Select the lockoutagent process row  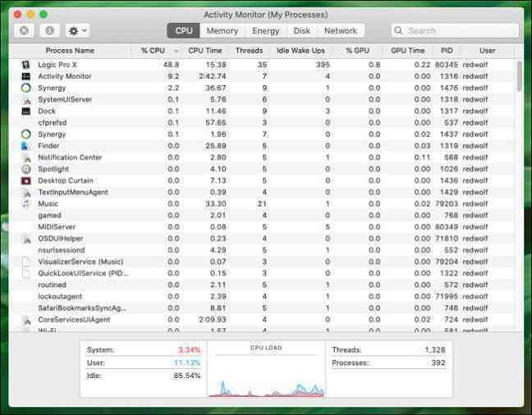tap(263, 296)
